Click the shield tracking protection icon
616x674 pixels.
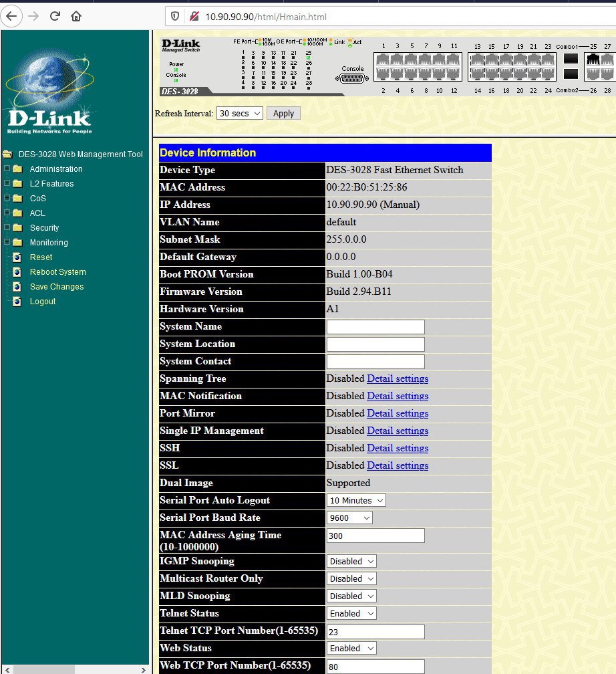(175, 16)
